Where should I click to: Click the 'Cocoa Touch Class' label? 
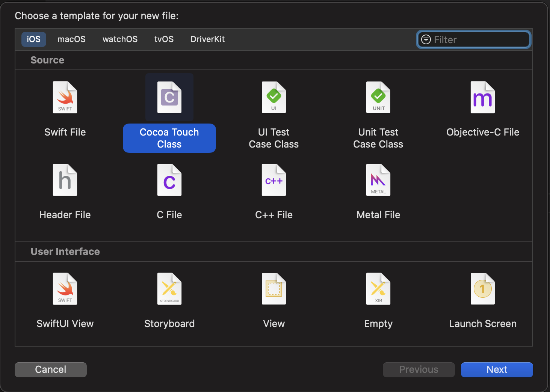[x=169, y=138]
